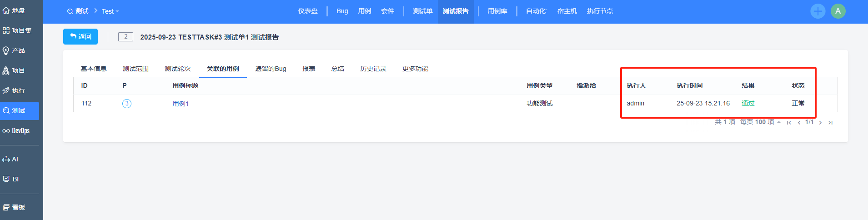Open the Bug menu item

point(342,11)
